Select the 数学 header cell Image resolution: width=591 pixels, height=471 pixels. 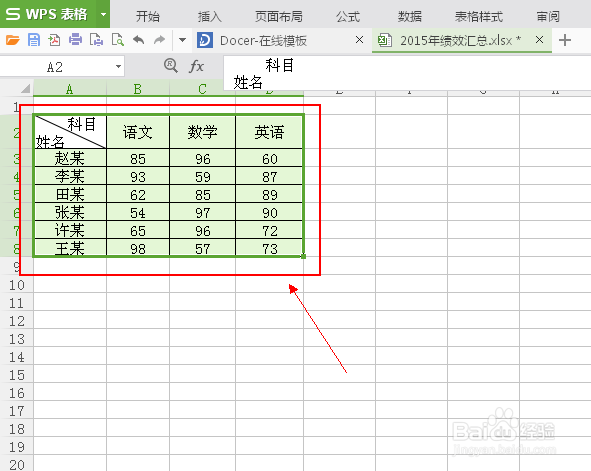[203, 132]
